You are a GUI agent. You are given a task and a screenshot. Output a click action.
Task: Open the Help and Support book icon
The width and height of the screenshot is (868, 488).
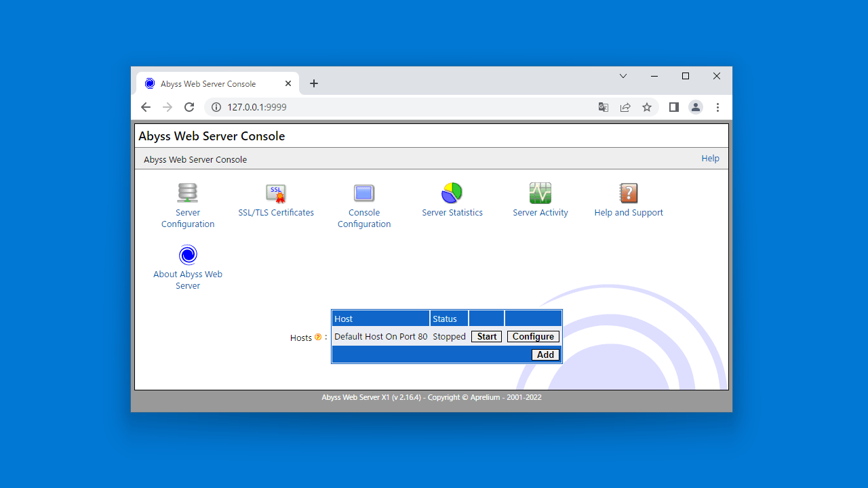pyautogui.click(x=629, y=193)
